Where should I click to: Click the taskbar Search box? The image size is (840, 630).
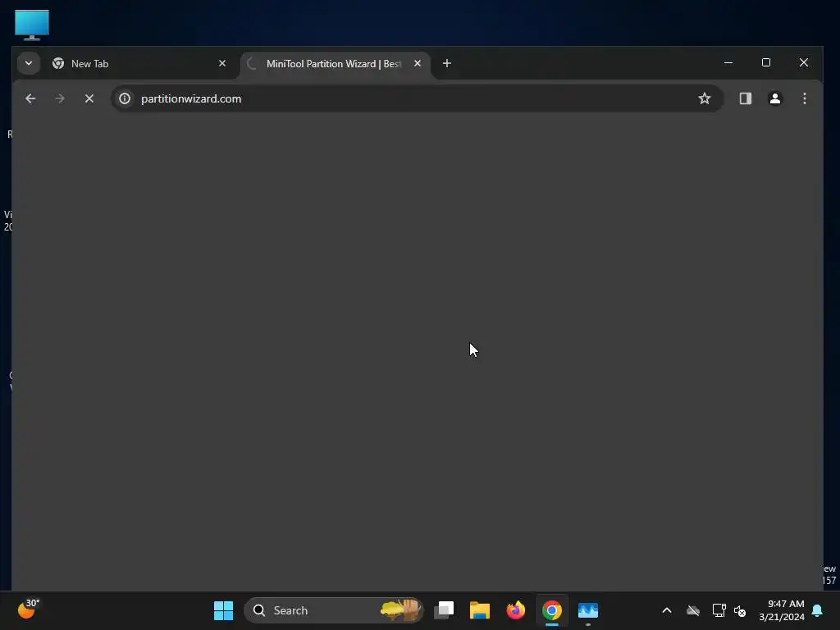coord(334,610)
